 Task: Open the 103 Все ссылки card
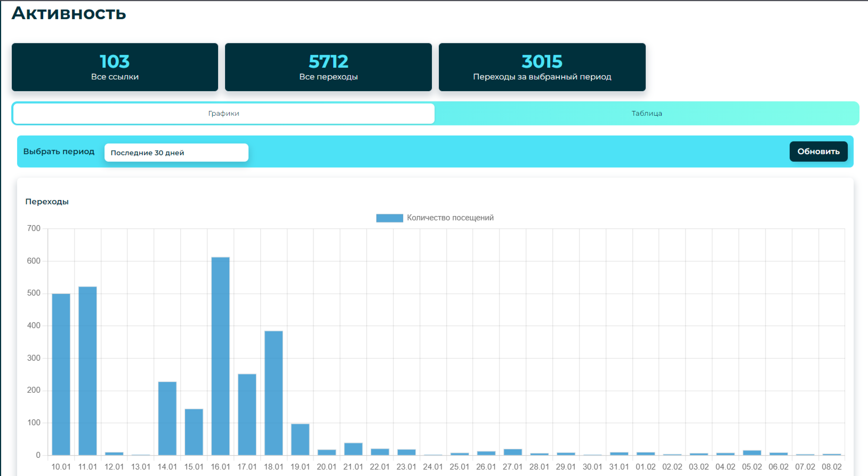pyautogui.click(x=115, y=67)
